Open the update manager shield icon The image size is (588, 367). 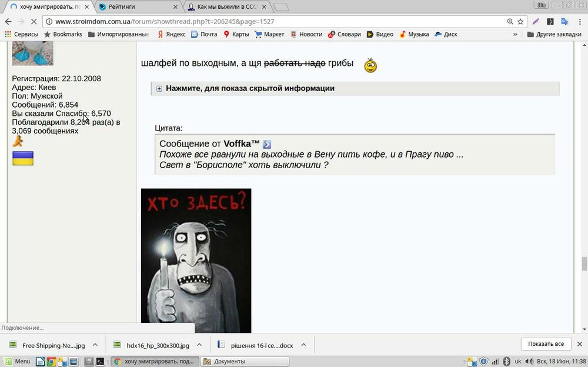click(483, 361)
